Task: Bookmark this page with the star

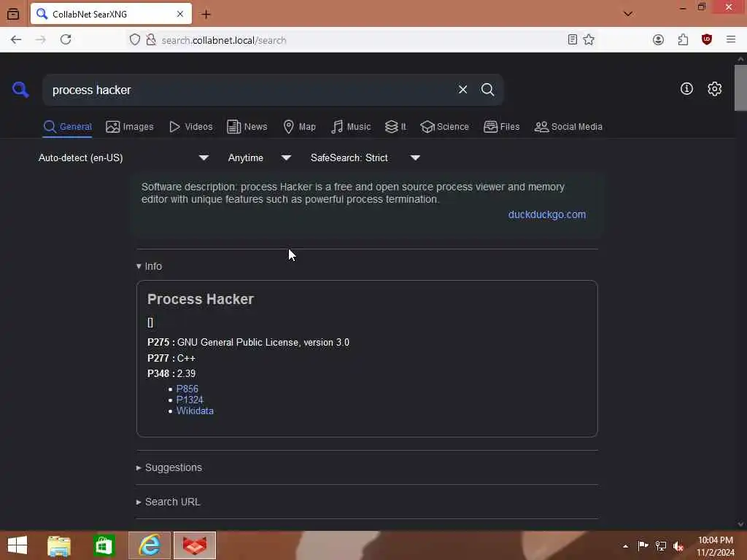Action: (589, 40)
